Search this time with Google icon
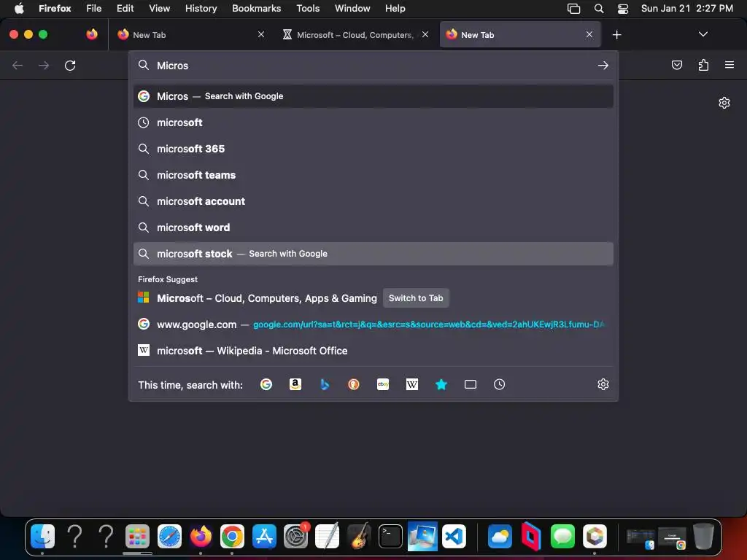The height and width of the screenshot is (560, 747). point(266,384)
